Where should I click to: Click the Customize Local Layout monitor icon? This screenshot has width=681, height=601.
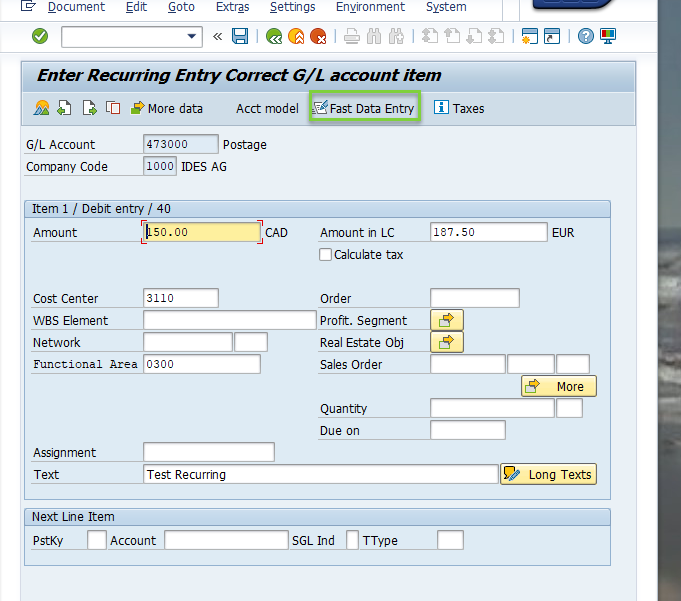[x=608, y=37]
